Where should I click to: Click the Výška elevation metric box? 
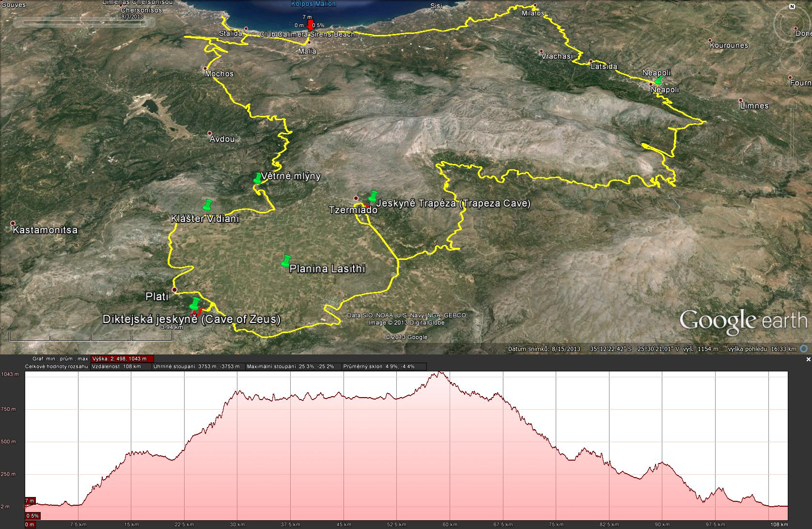(x=122, y=359)
